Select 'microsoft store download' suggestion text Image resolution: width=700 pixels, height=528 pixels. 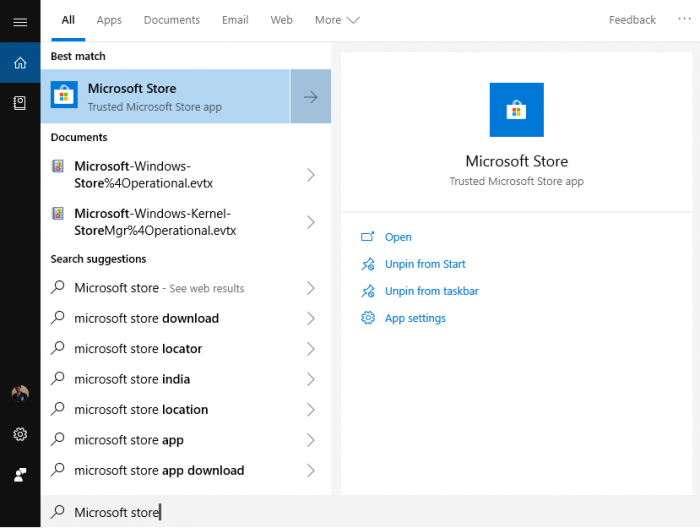(x=146, y=318)
